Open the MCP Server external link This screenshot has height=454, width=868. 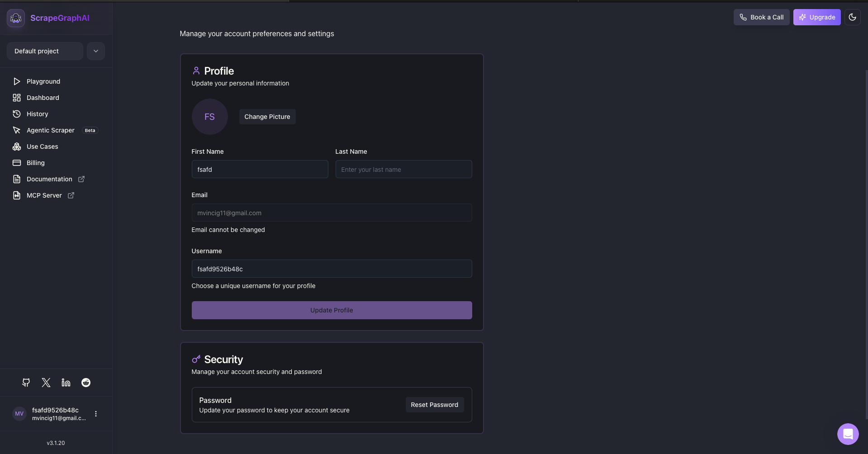point(71,195)
